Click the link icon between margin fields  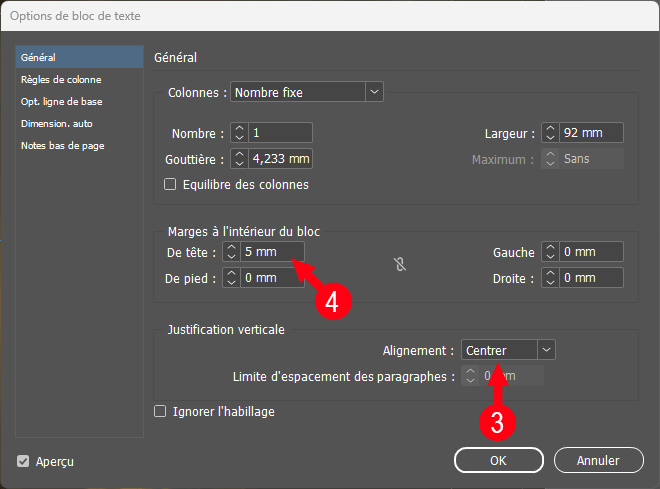pyautogui.click(x=400, y=265)
